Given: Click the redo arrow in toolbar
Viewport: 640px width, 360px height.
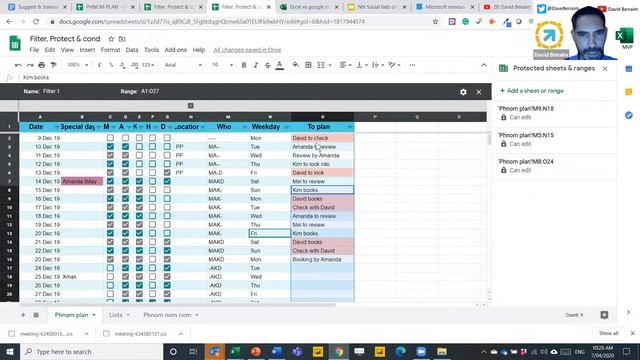Looking at the screenshot, I should click(30, 65).
